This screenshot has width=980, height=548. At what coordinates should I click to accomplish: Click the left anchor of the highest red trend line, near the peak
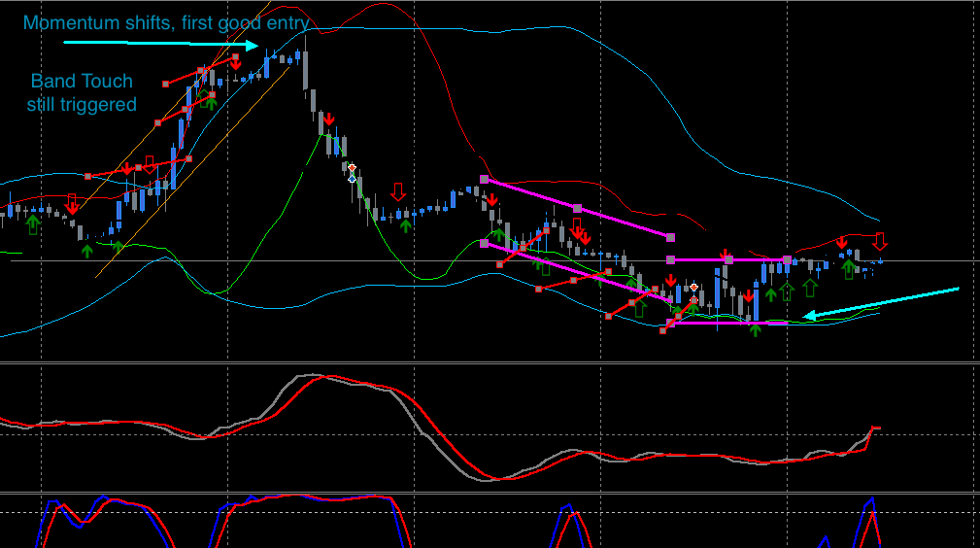[166, 84]
